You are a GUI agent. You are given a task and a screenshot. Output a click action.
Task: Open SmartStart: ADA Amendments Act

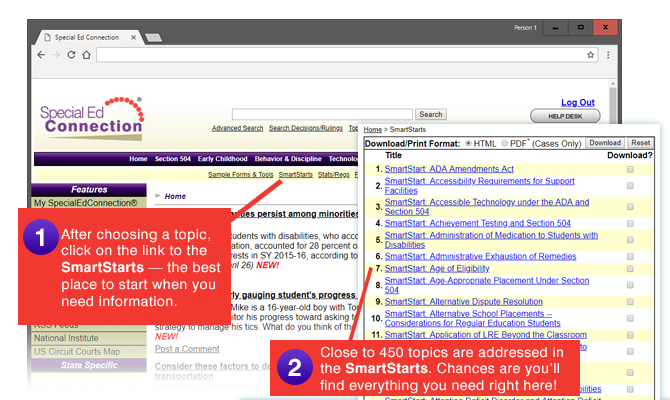click(x=449, y=169)
